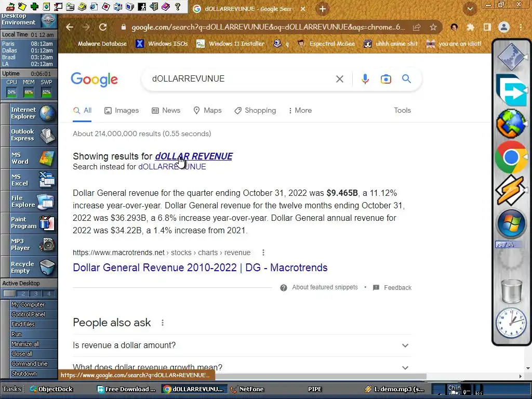This screenshot has height=399, width=532.
Task: Launch MS Excel from sidebar
Action: (29, 180)
